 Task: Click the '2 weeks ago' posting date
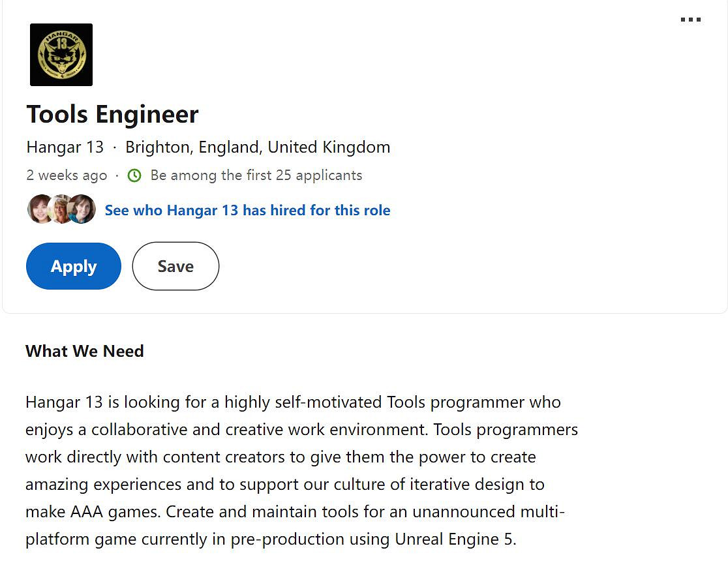67,175
